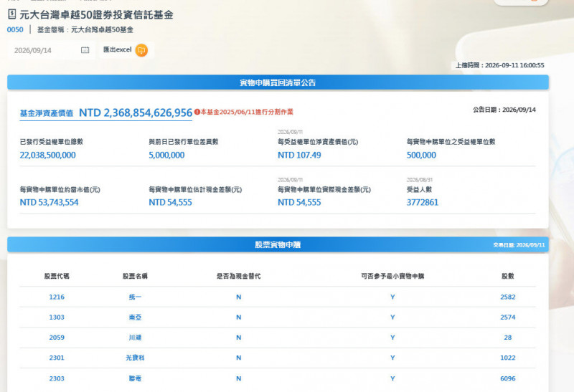
Task: Click basket market value NTD 53,743,554
Action: coord(49,202)
